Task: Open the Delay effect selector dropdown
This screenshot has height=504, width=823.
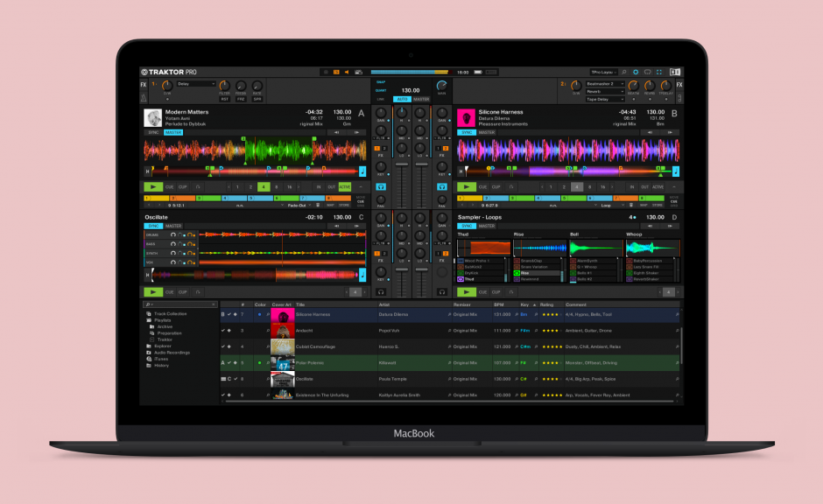Action: (x=196, y=83)
